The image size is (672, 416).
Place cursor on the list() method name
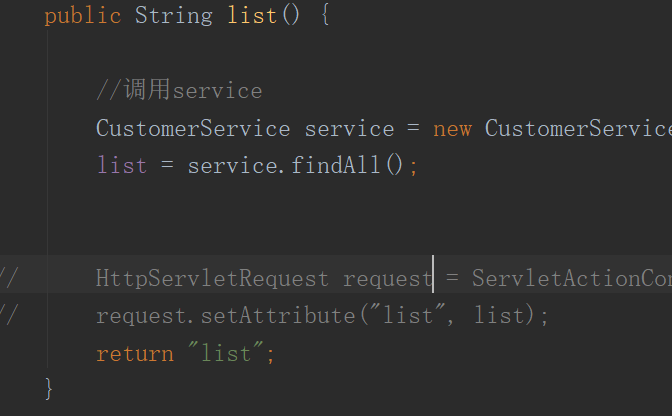(252, 17)
